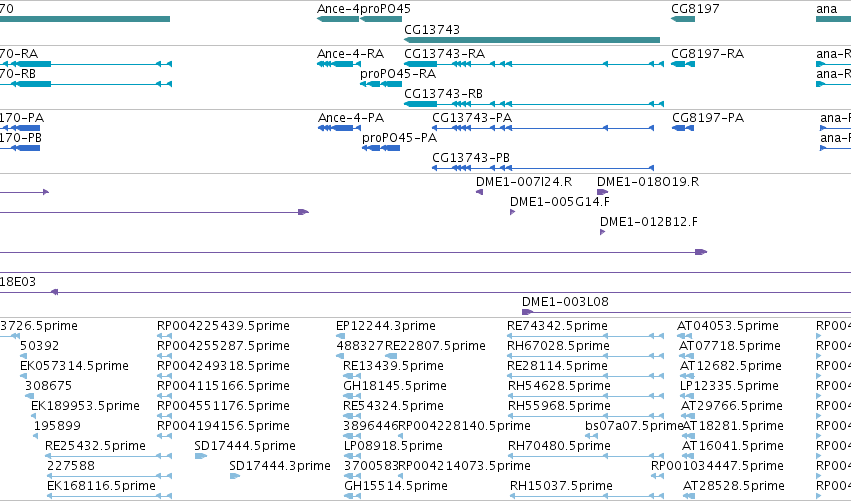The width and height of the screenshot is (851, 501).
Task: Select the DME1-012B12.F marker
Action: point(602,232)
